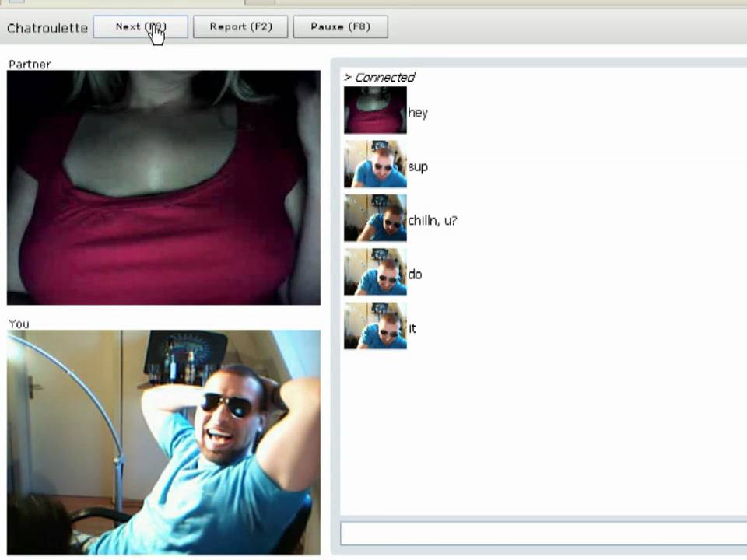Click the 'Partner' label
This screenshot has width=747, height=560.
[30, 65]
